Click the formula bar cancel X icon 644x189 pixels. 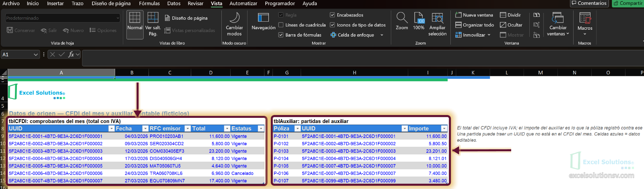coord(52,54)
